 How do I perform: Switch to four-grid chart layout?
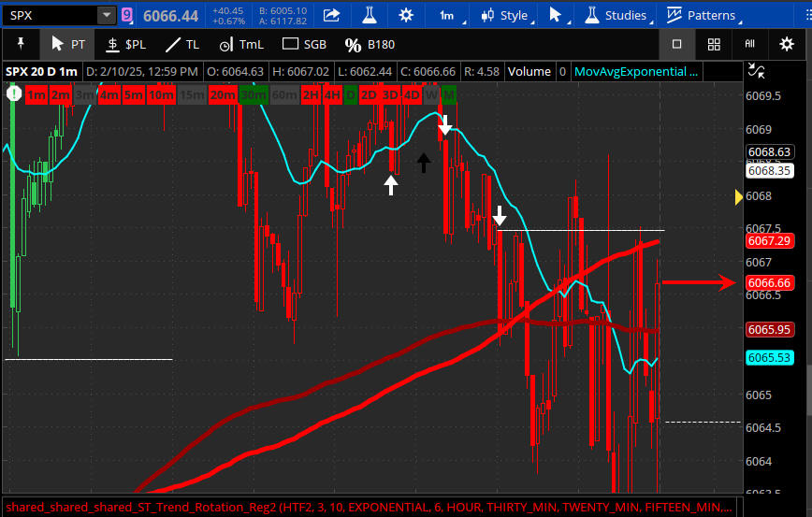tap(714, 44)
